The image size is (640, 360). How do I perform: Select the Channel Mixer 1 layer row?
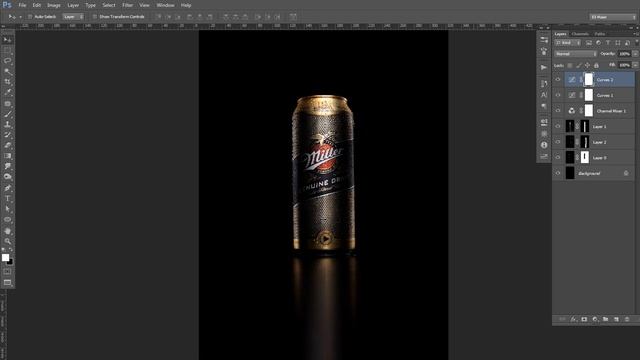pyautogui.click(x=600, y=111)
